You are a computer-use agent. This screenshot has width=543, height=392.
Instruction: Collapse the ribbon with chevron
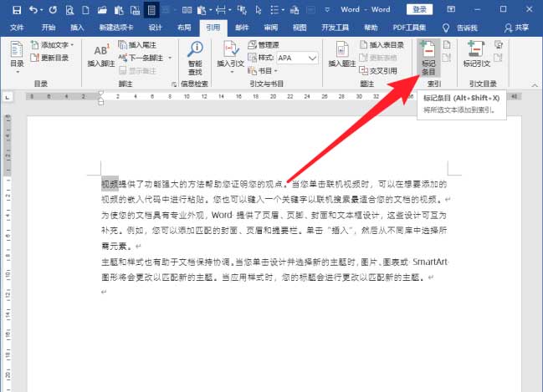coord(535,85)
